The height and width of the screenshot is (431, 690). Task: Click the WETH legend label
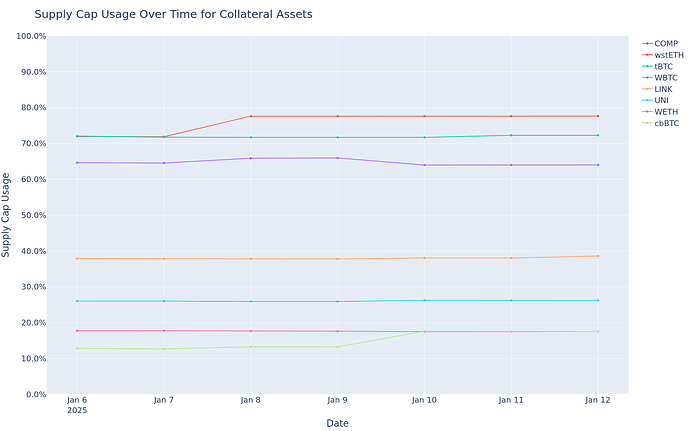click(x=665, y=112)
